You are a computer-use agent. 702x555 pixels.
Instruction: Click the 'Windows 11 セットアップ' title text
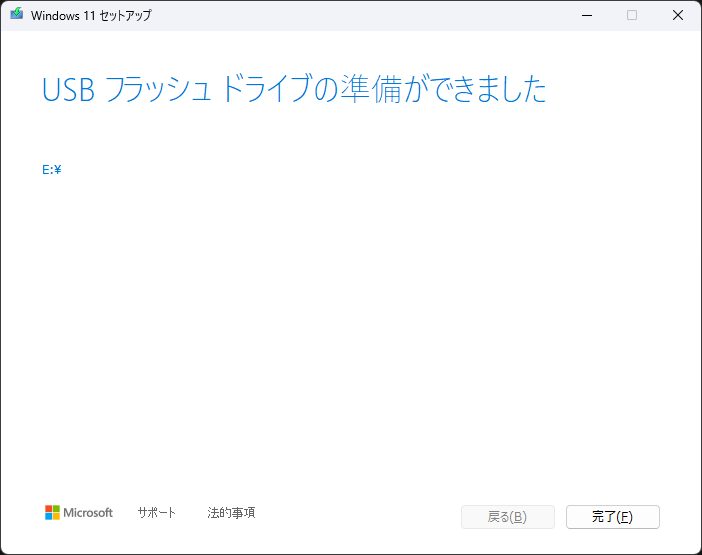tap(91, 16)
